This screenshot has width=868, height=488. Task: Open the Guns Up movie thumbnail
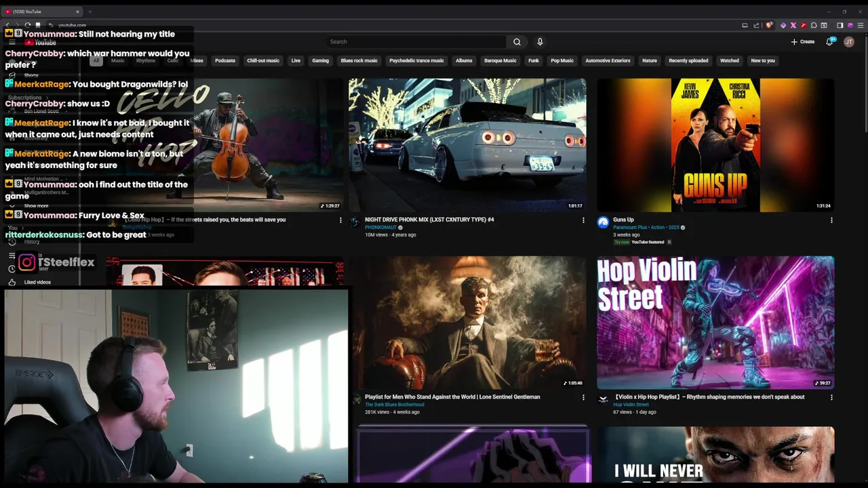(x=715, y=145)
